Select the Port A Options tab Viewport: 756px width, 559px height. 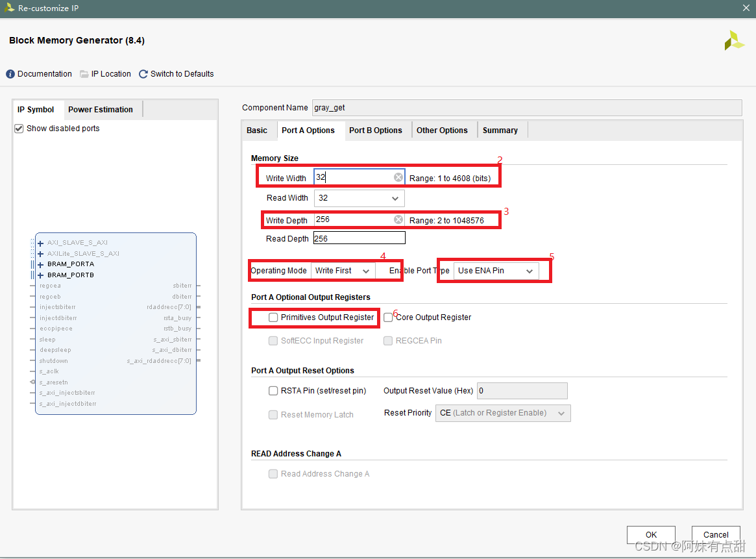click(308, 130)
